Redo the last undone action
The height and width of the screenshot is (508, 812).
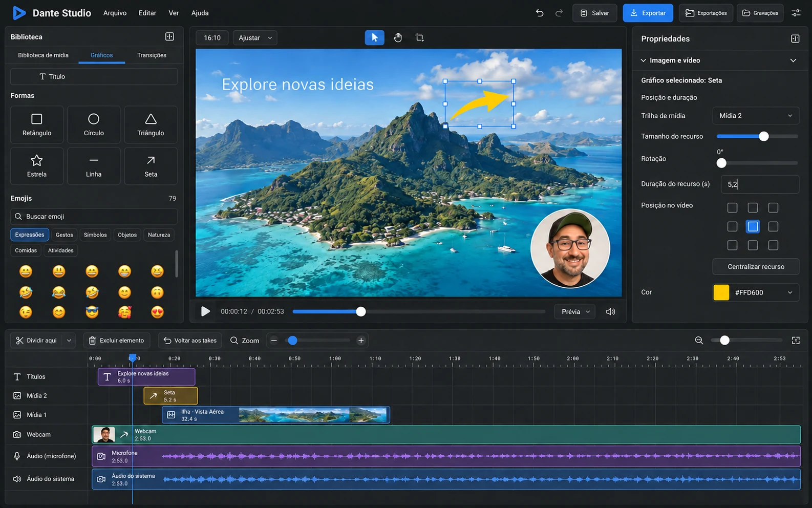tap(559, 13)
